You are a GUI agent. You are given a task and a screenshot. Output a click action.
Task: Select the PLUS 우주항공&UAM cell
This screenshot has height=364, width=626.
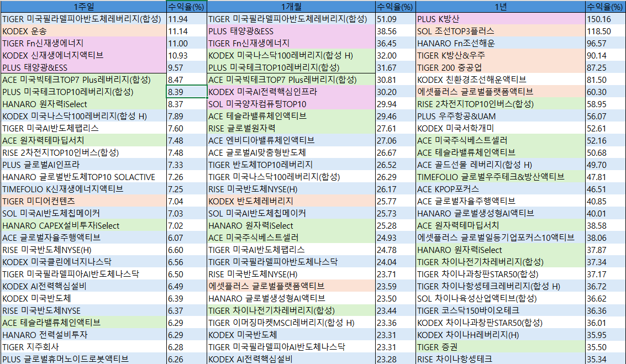click(x=501, y=116)
